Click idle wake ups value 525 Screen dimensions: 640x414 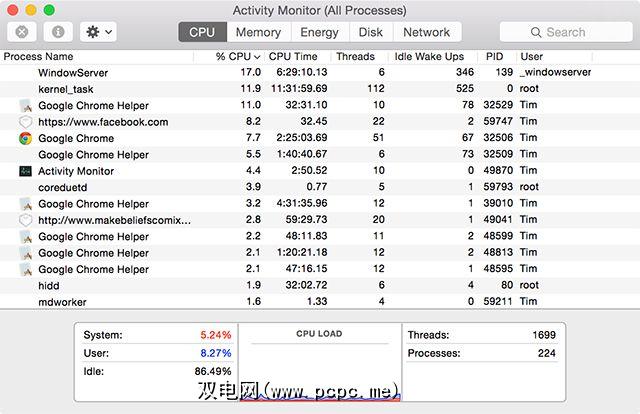tap(465, 89)
